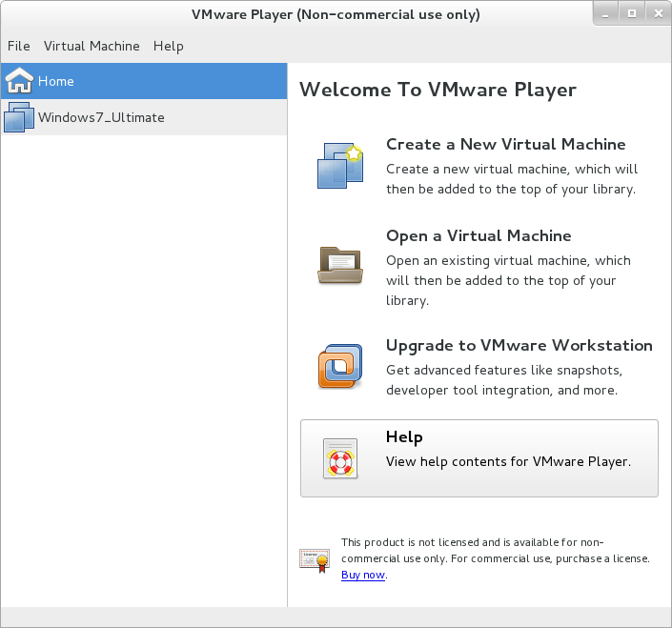Viewport: 672px width, 628px height.
Task: Click the 'View help contents for VMware Player.' text
Action: coord(508,462)
